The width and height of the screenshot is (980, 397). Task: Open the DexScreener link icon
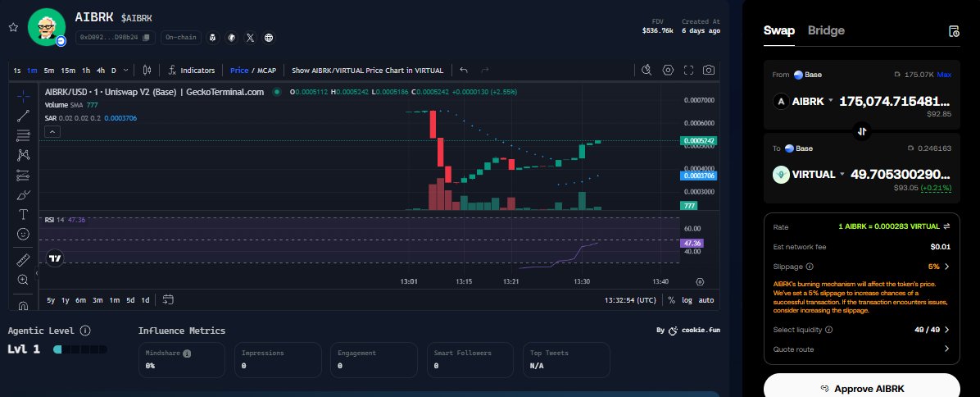(x=231, y=38)
